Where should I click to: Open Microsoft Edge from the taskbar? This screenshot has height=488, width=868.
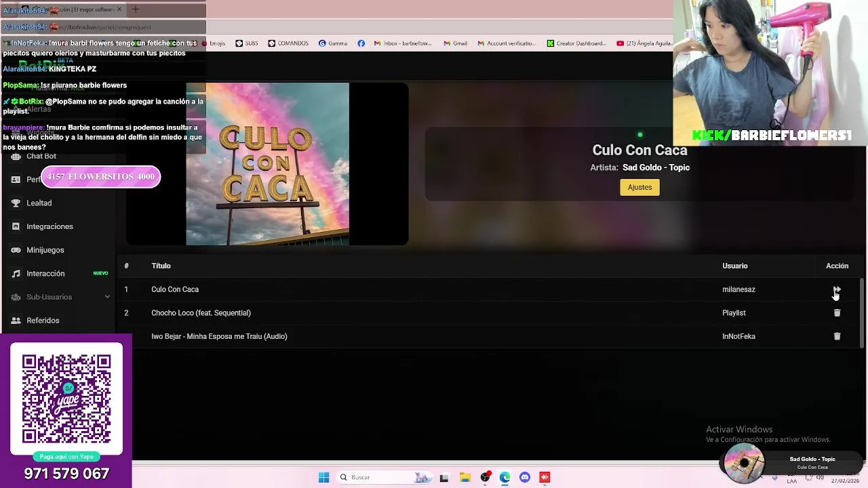click(x=505, y=477)
